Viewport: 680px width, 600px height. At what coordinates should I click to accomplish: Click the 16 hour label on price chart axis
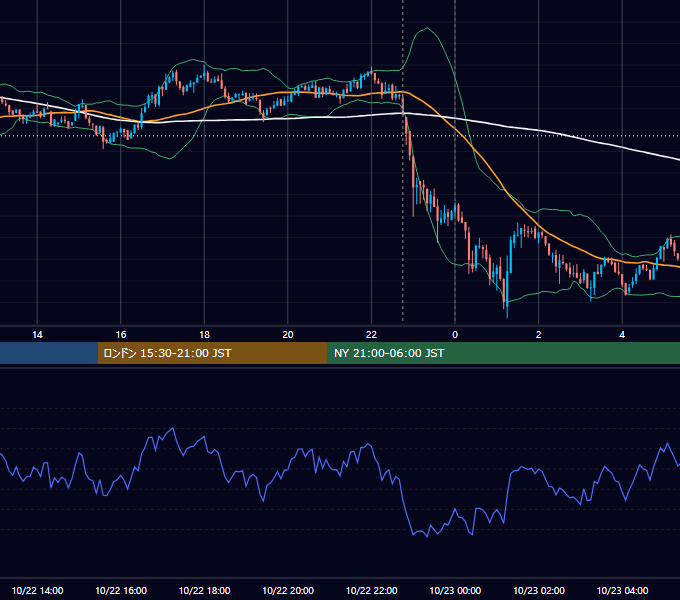point(121,335)
